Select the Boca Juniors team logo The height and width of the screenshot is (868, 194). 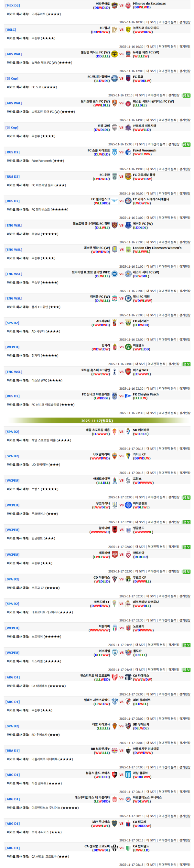114,824
